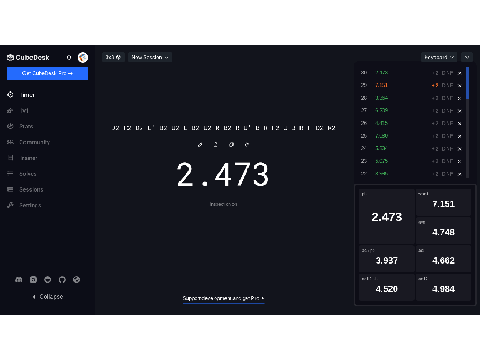Viewport: 480px width, 360px height.
Task: Open solve 28 time entry
Action: 382,98
